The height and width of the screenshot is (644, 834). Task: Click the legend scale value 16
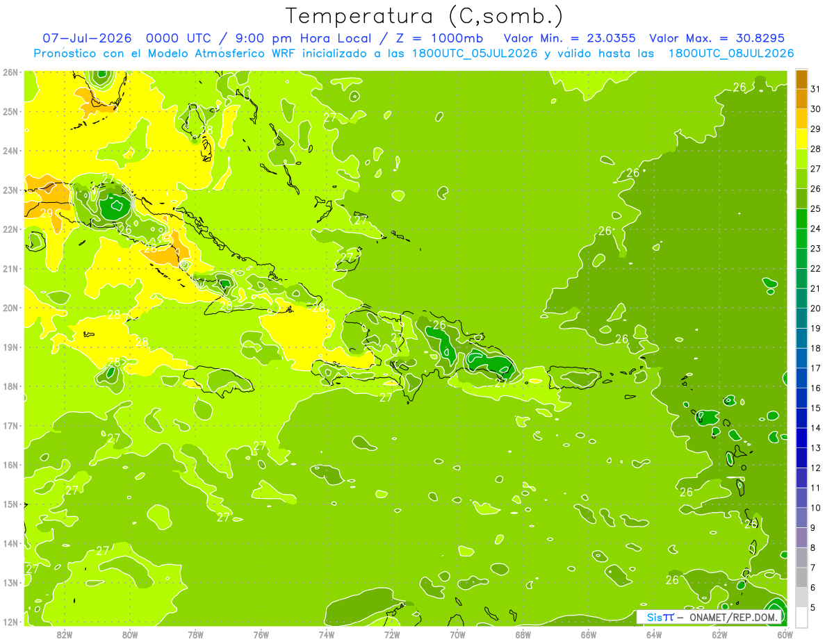pos(815,388)
